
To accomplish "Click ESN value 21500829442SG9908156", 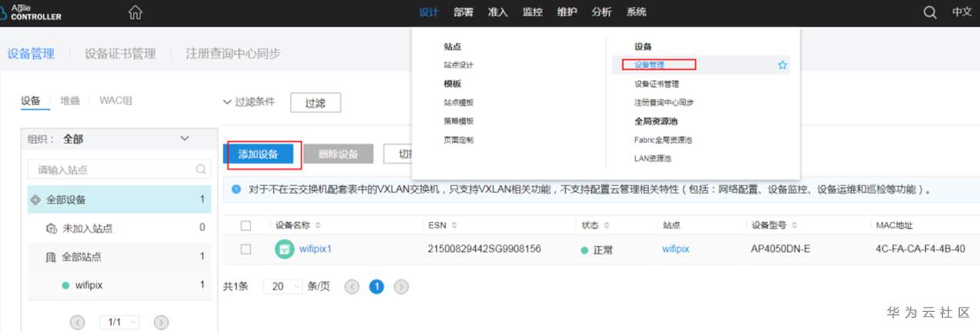I will coord(484,249).
